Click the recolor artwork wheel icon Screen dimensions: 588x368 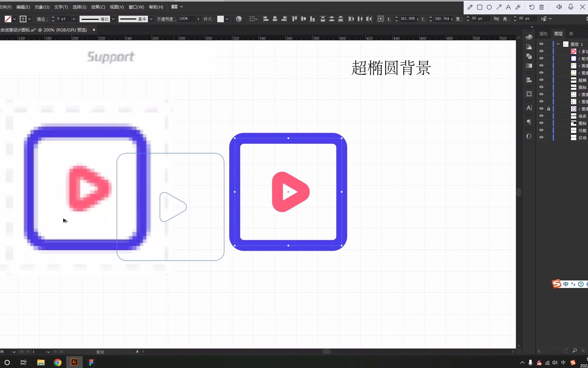(239, 19)
